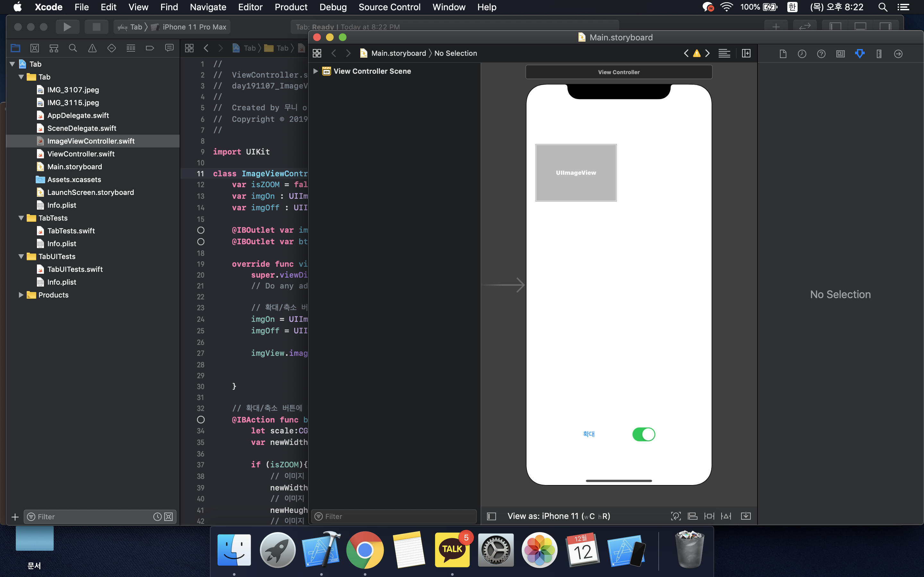Toggle the document outline sidebar button
The image size is (924, 577).
(492, 516)
